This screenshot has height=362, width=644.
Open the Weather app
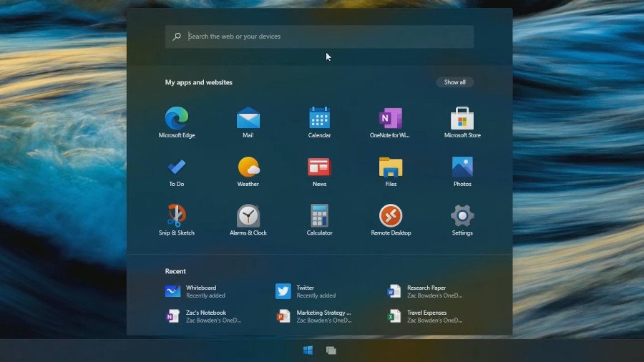[248, 167]
